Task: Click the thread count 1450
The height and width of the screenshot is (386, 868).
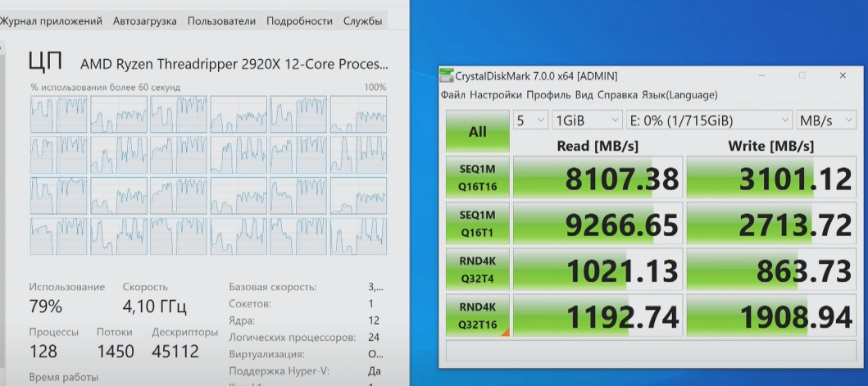Action: click(116, 351)
